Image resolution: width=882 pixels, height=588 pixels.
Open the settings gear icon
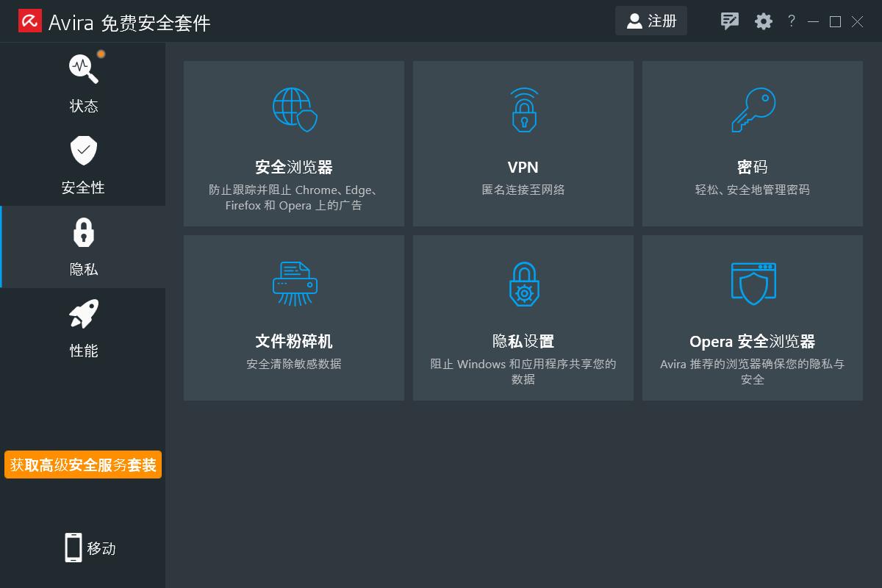click(x=763, y=21)
